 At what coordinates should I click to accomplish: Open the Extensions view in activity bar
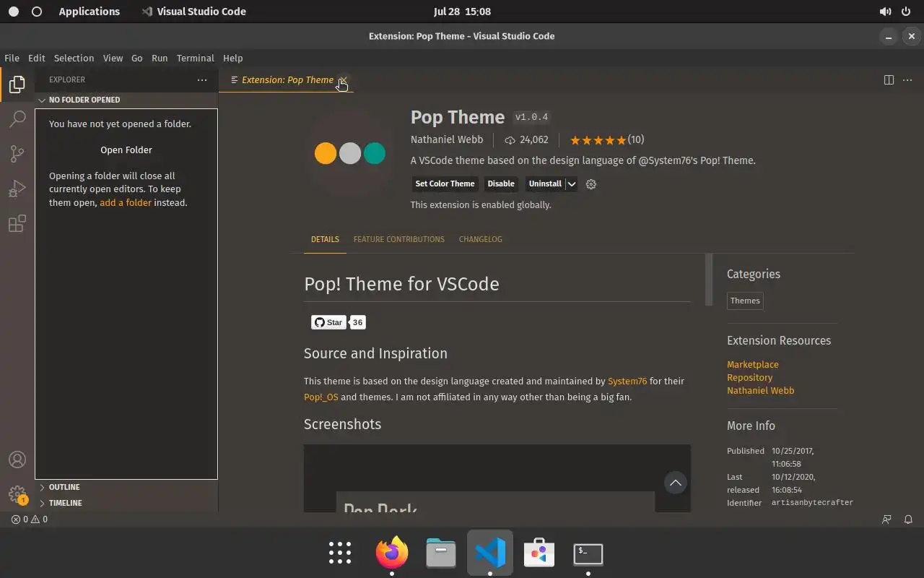[17, 223]
